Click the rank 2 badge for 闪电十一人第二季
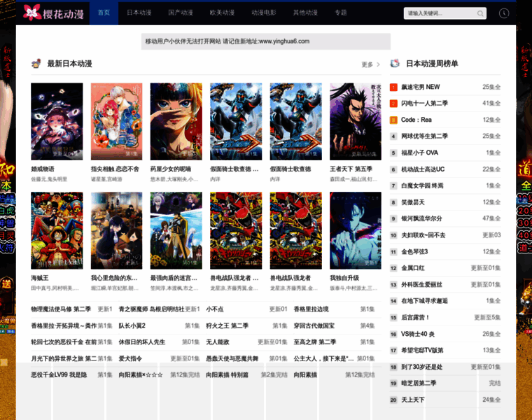This screenshot has width=532, height=420. pos(393,104)
